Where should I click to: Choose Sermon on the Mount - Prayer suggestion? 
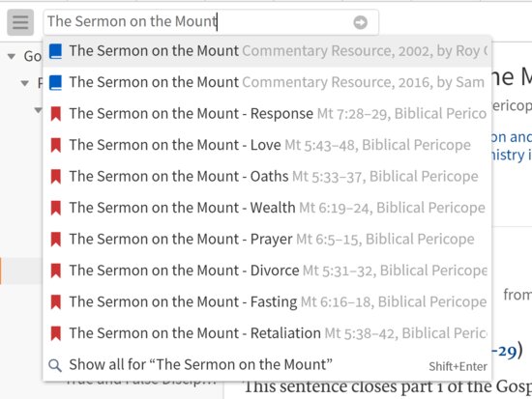[x=267, y=240]
